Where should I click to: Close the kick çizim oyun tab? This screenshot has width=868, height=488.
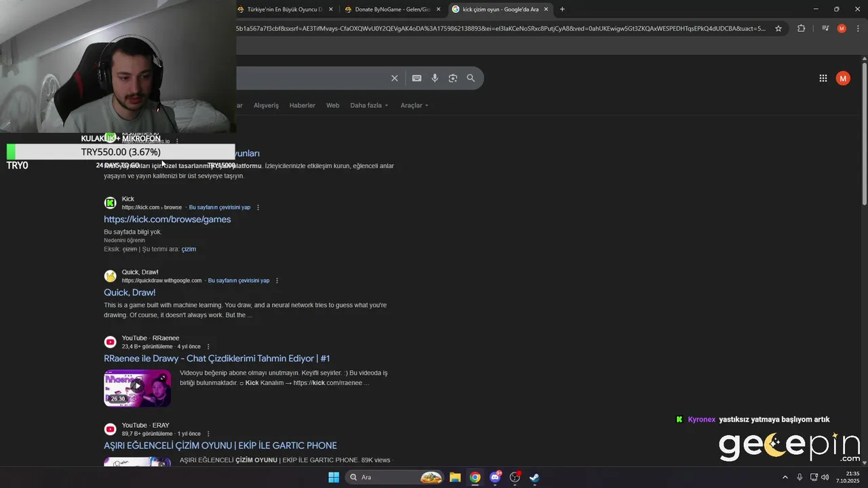[x=546, y=9]
